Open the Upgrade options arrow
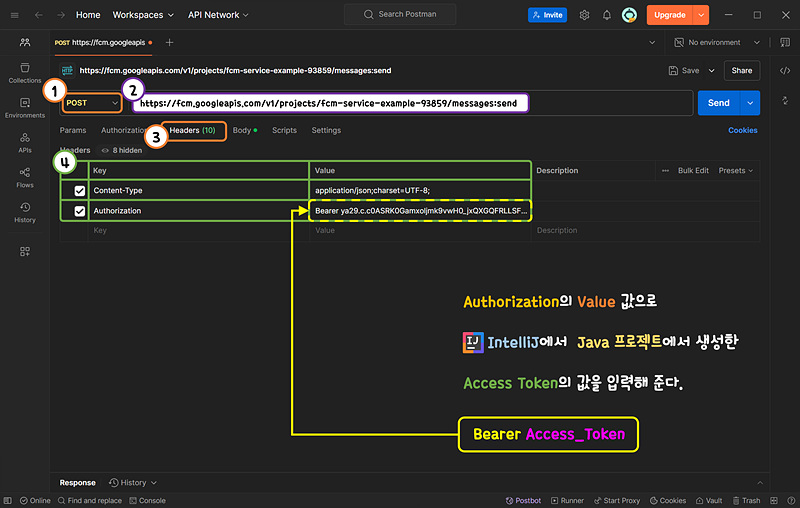 [701, 15]
